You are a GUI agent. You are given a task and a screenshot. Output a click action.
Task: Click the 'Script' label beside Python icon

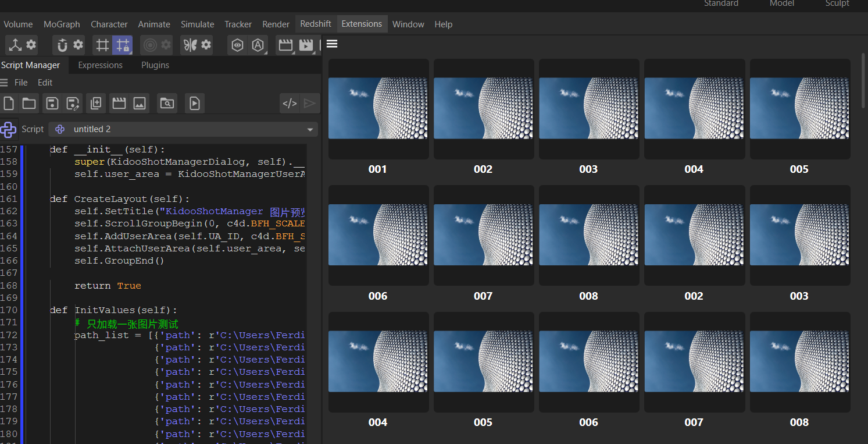[x=33, y=129]
